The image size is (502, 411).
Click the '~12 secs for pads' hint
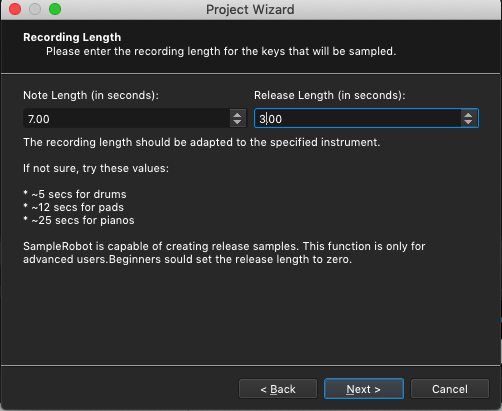(x=77, y=207)
